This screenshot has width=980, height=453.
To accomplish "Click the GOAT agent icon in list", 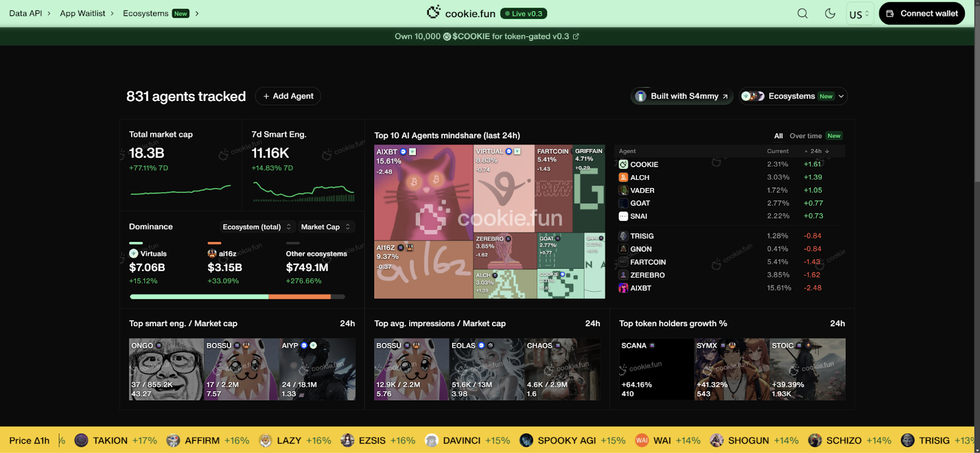I will click(624, 203).
